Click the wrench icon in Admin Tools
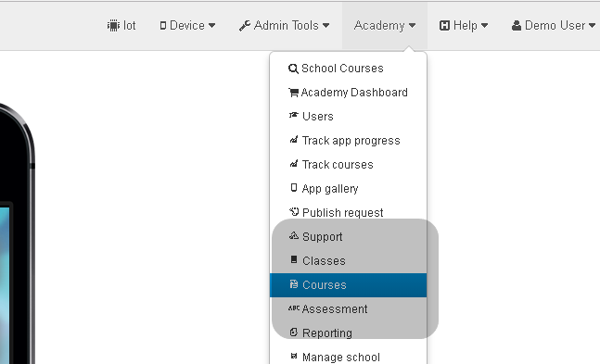The height and width of the screenshot is (364, 600). pyautogui.click(x=245, y=26)
